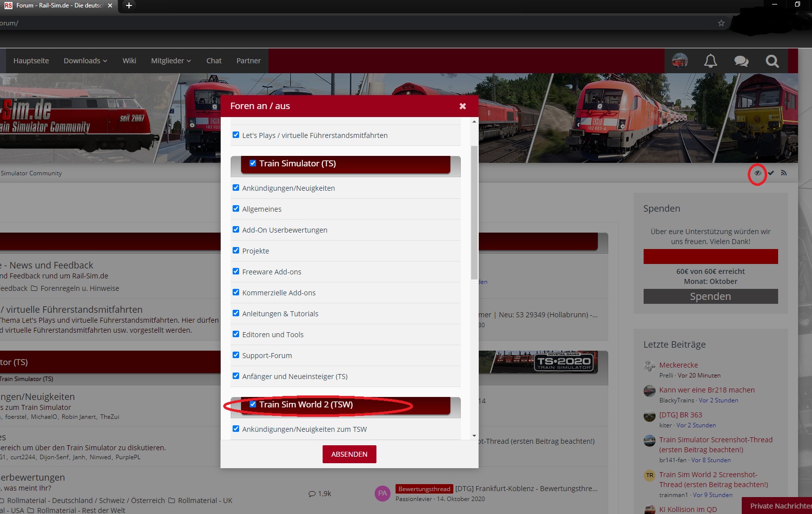
Task: Open the Chat page
Action: point(214,61)
